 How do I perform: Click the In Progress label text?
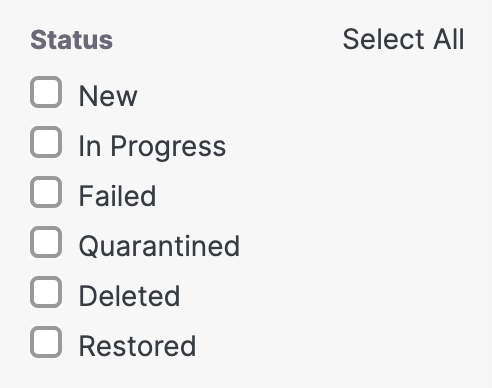click(152, 147)
